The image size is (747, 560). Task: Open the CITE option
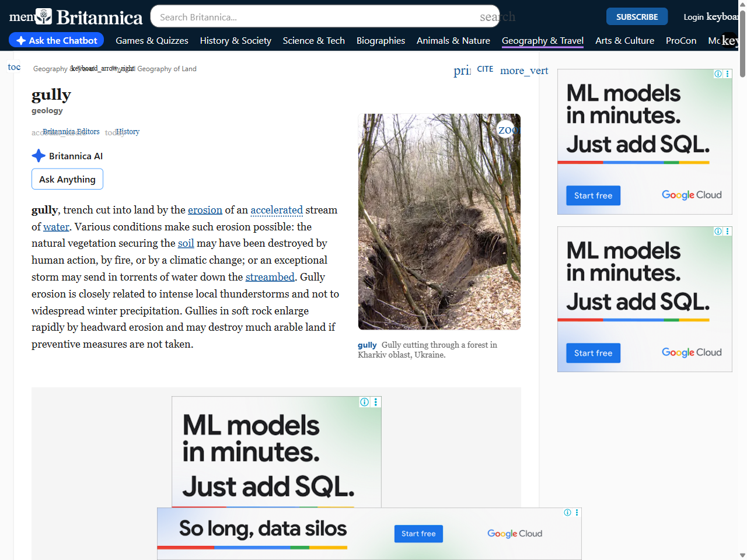tap(485, 69)
